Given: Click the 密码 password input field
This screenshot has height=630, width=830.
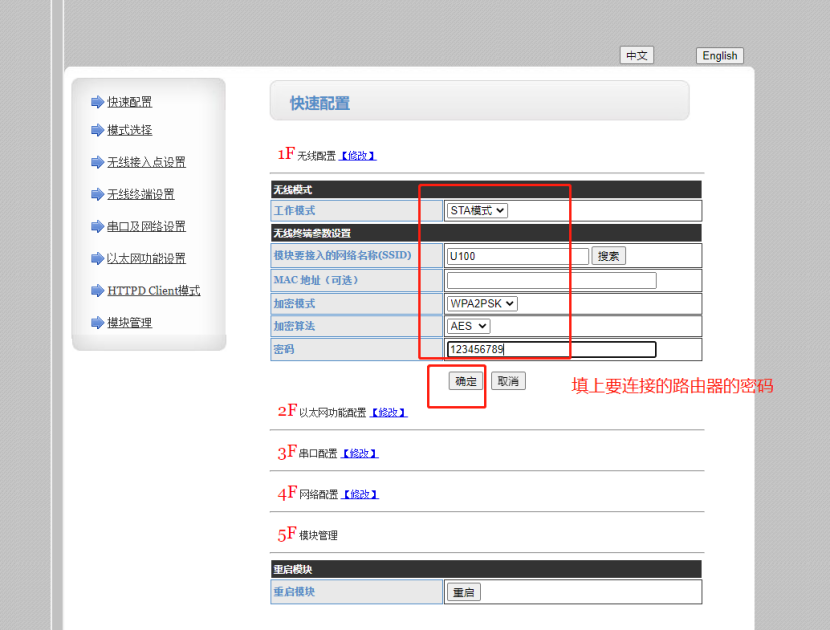Looking at the screenshot, I should pyautogui.click(x=551, y=350).
